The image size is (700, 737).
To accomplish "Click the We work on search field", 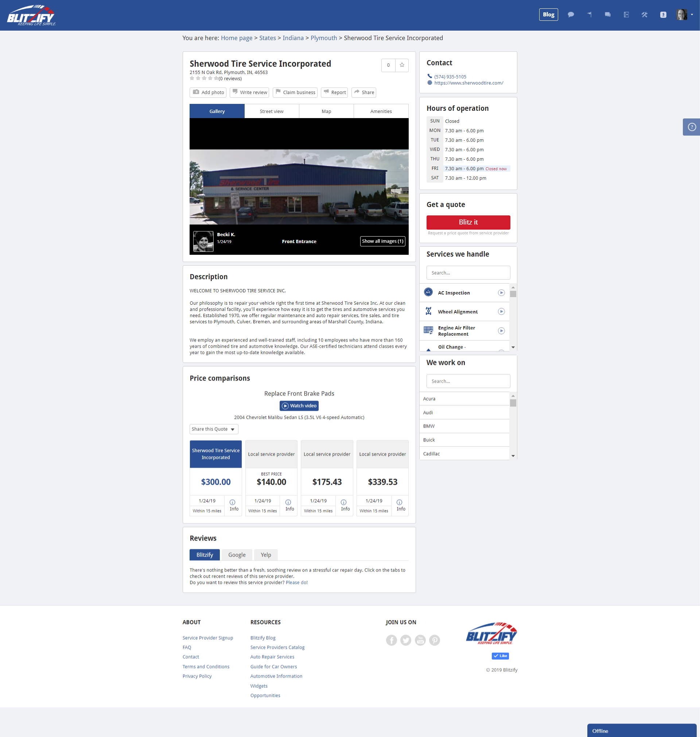I will tap(468, 381).
